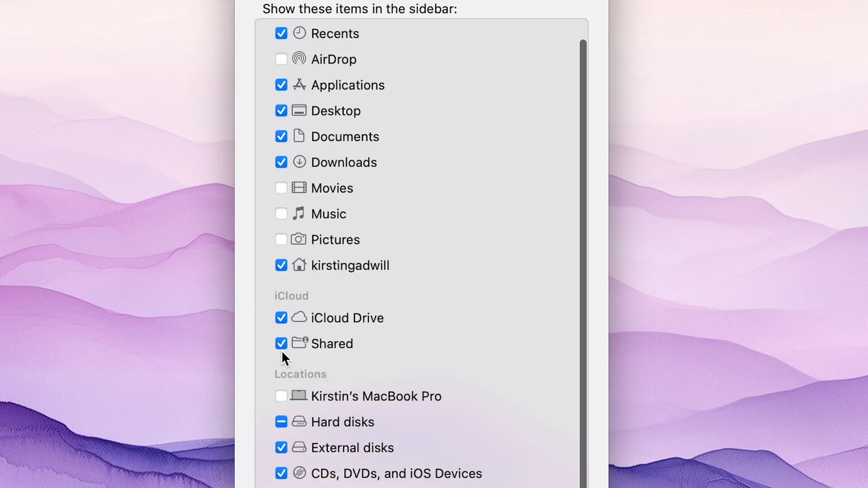The height and width of the screenshot is (488, 868).
Task: Click the Movies label text
Action: [332, 188]
